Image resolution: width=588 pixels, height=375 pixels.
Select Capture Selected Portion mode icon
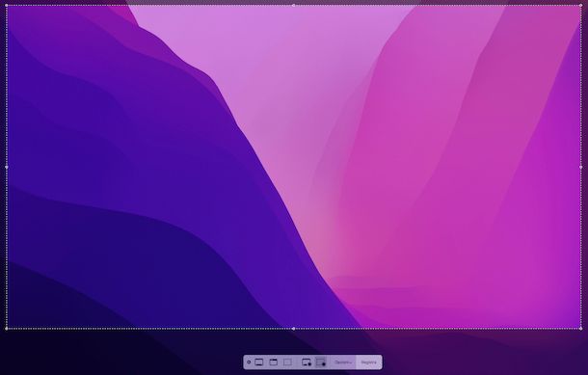click(x=287, y=362)
